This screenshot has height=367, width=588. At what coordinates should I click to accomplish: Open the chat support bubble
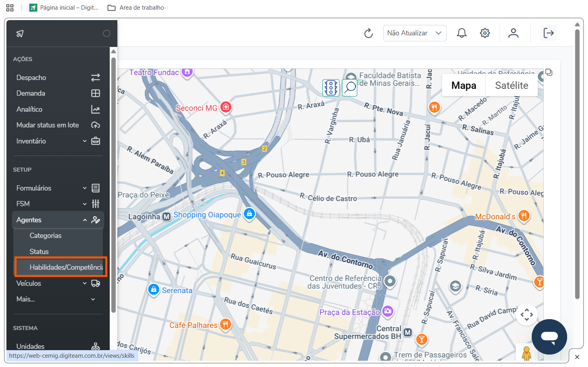[549, 336]
